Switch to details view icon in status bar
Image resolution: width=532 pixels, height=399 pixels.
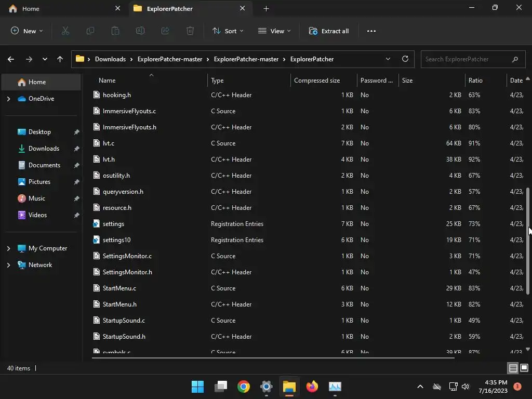pos(513,368)
